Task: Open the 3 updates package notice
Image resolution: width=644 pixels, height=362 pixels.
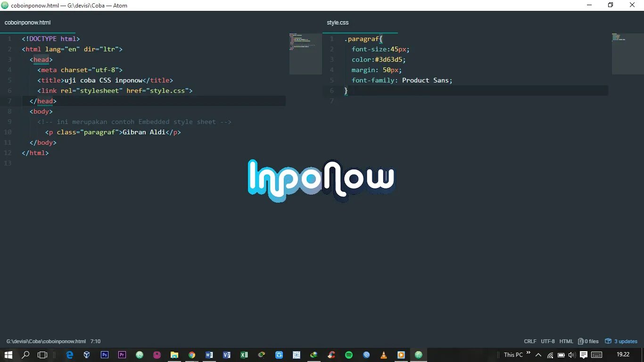Action: pos(621,341)
